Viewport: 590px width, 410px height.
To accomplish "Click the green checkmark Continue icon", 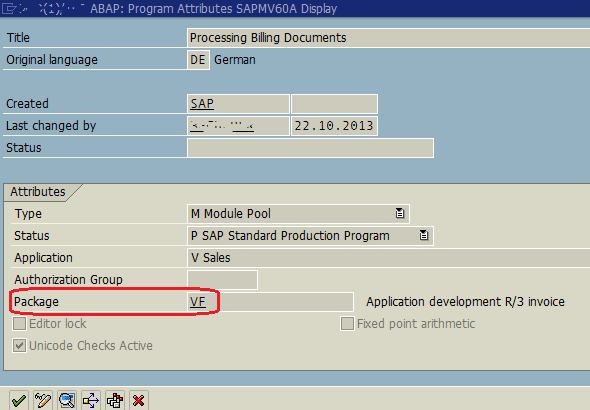I will 19,400.
